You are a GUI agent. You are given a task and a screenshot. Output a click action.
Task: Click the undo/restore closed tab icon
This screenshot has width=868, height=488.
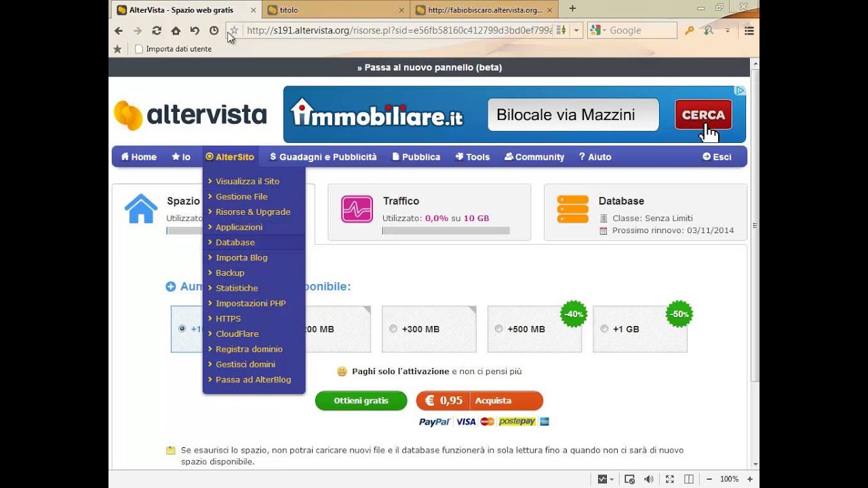[195, 30]
